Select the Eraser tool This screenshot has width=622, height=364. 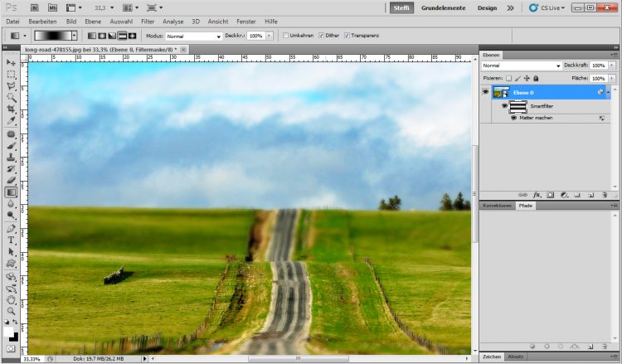coord(11,180)
